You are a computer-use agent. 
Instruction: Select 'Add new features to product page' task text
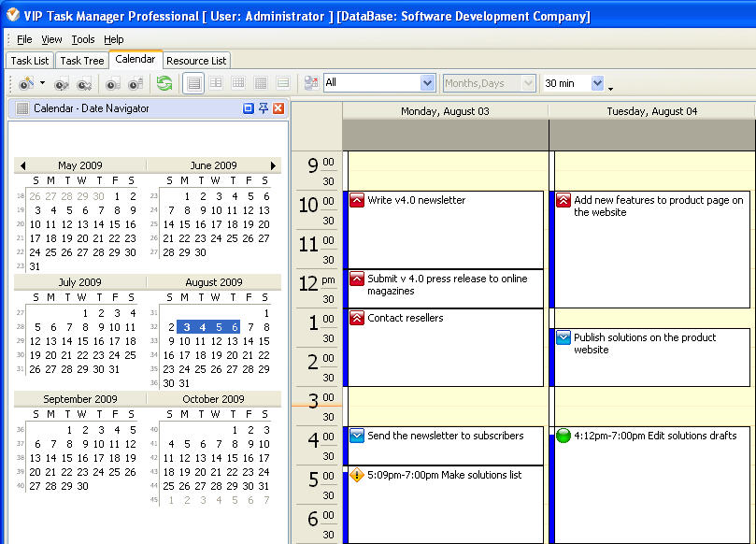[x=659, y=206]
